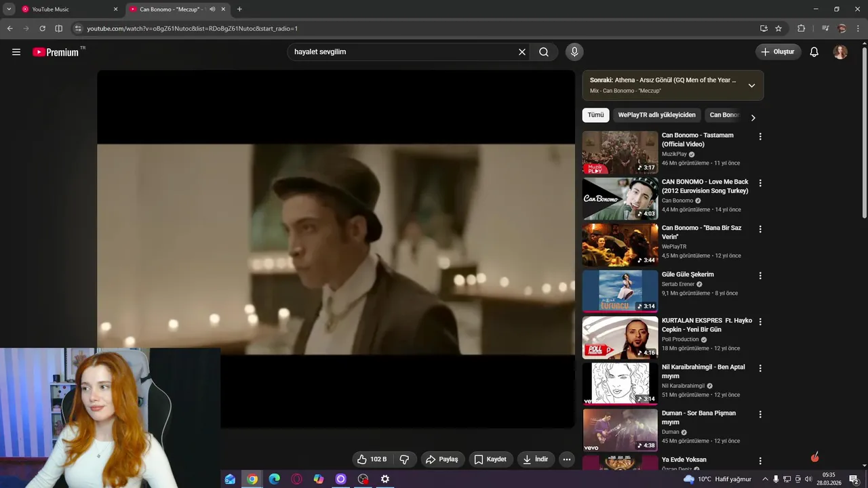Open the notifications bell
This screenshot has height=488, width=868.
[814, 52]
